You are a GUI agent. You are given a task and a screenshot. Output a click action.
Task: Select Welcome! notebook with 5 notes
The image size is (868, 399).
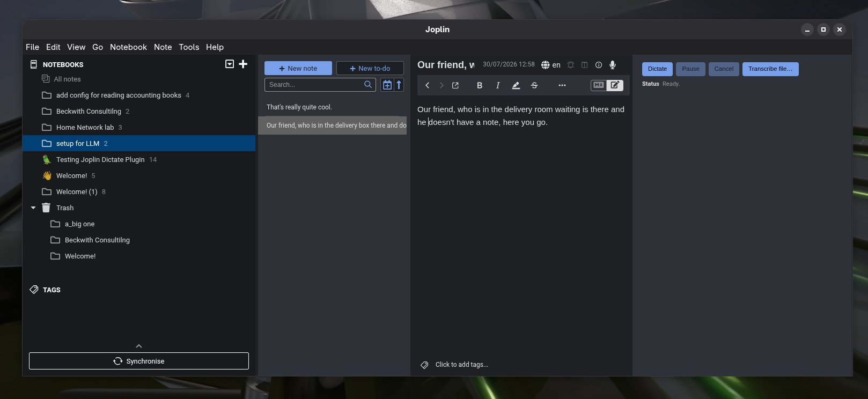[139, 175]
